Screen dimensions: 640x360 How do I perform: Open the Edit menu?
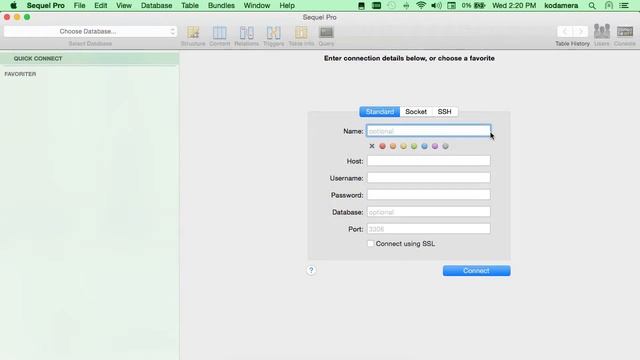[101, 6]
